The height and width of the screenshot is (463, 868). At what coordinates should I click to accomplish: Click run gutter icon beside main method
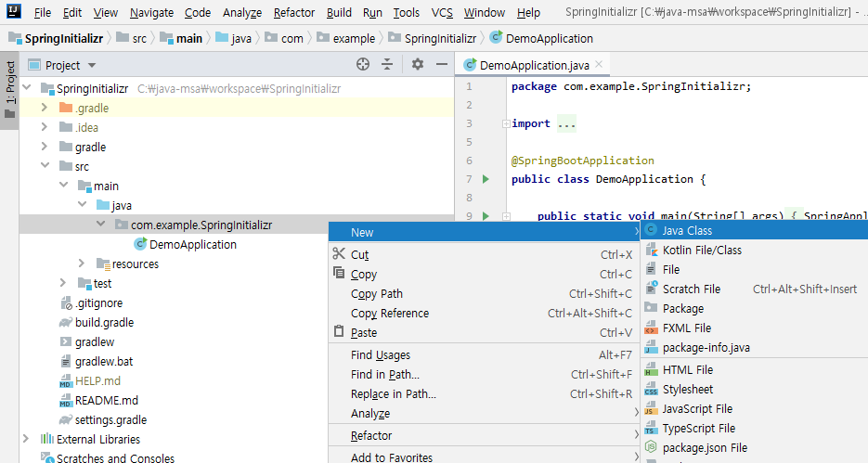pos(486,216)
